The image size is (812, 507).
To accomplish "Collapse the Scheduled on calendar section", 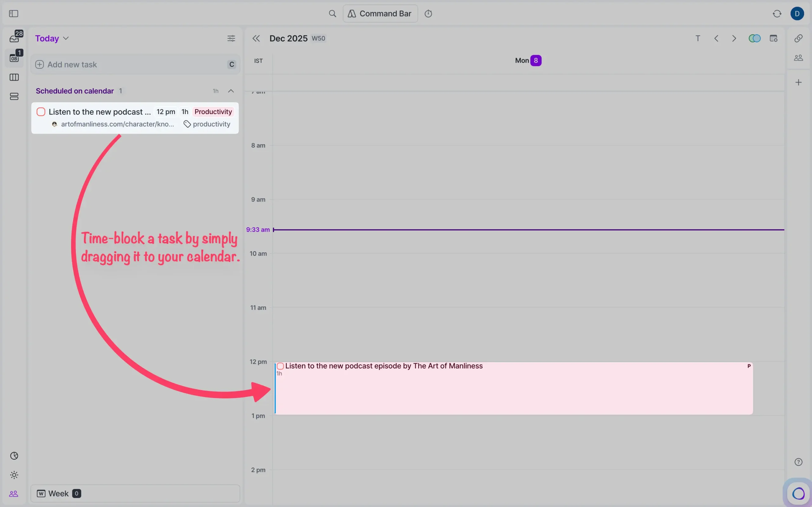I will [231, 91].
